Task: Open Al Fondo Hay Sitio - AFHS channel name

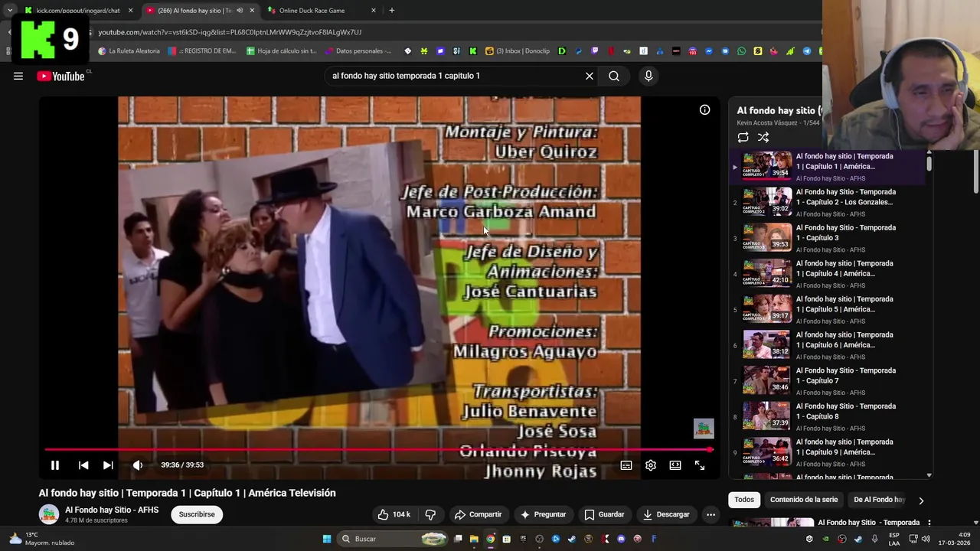Action: (x=112, y=510)
